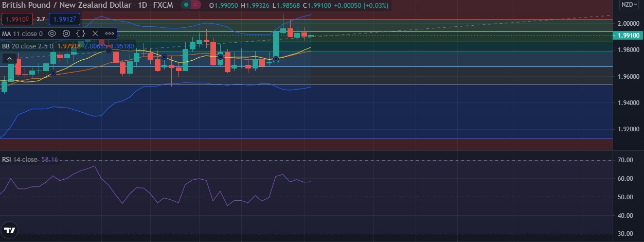Select the RSI 14 close legend label

[20, 160]
